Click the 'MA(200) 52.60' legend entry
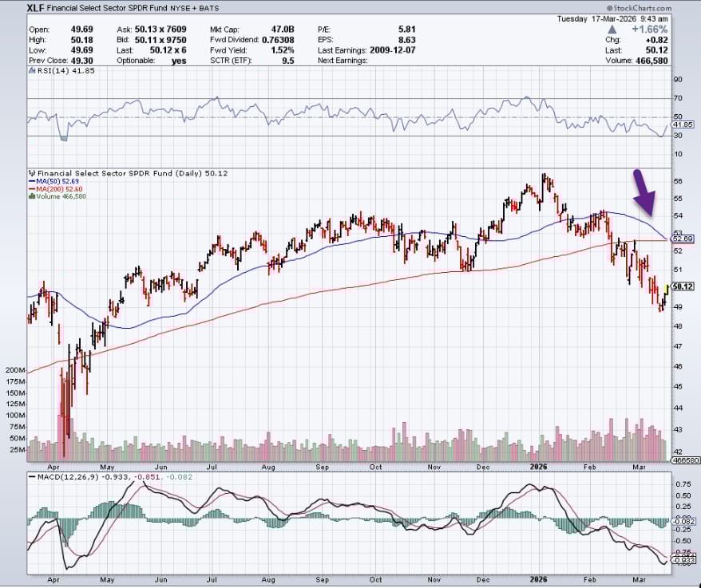Viewport: 701px width, 588px height. coord(59,189)
